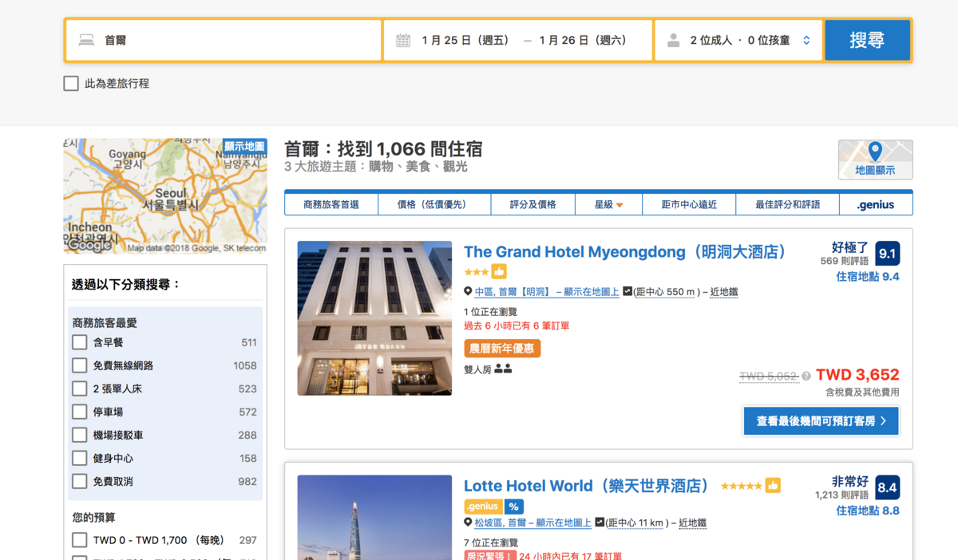Click the TWD 3,652 price
This screenshot has height=560, width=958.
pos(857,375)
